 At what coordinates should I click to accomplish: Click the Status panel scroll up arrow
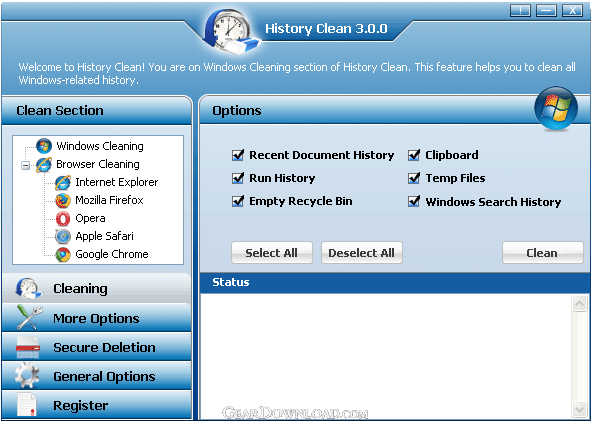[x=580, y=304]
